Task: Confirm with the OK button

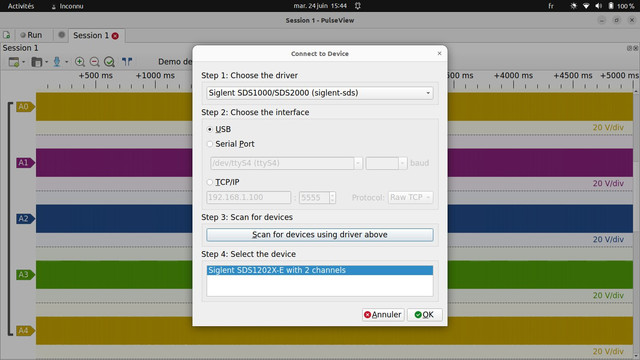Action: (424, 315)
